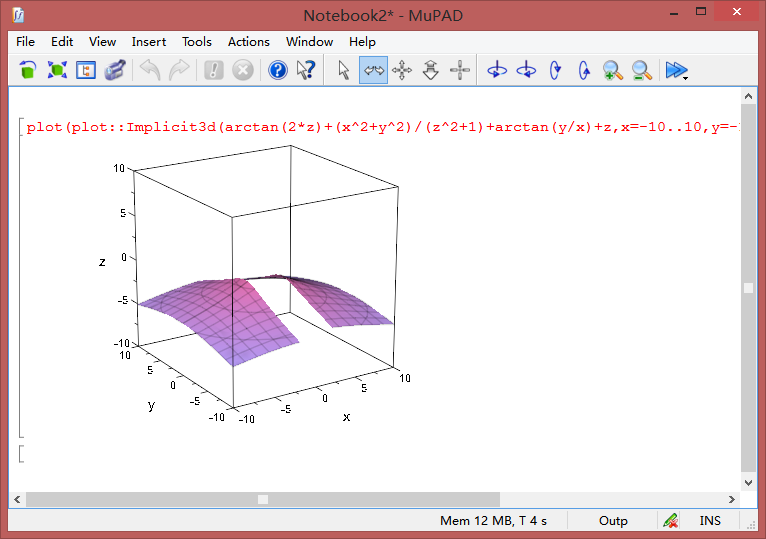Close the Notebook2 MuPAD window
Image resolution: width=766 pixels, height=539 pixels.
click(737, 12)
